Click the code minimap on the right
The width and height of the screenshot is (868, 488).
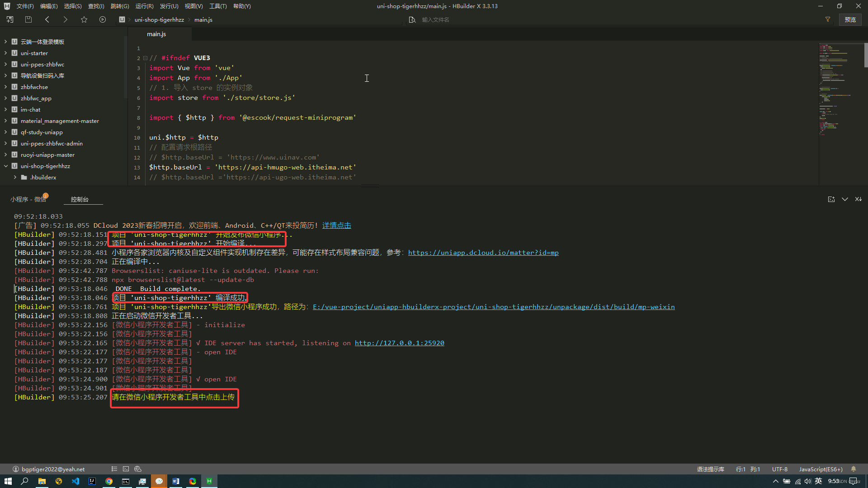point(841,90)
